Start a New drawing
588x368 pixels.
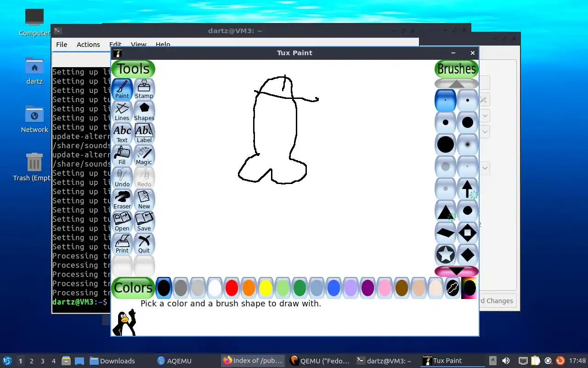click(x=144, y=200)
